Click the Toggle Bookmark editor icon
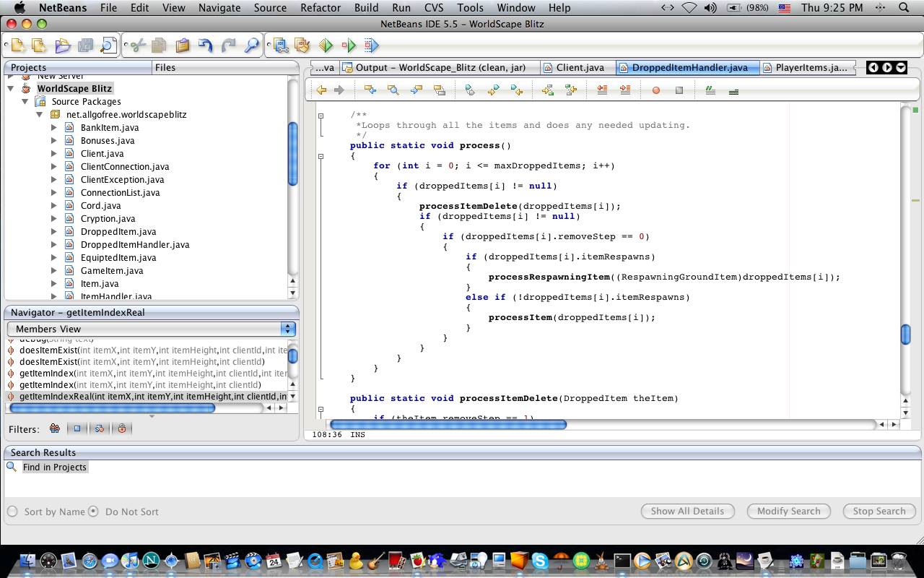 pos(470,90)
